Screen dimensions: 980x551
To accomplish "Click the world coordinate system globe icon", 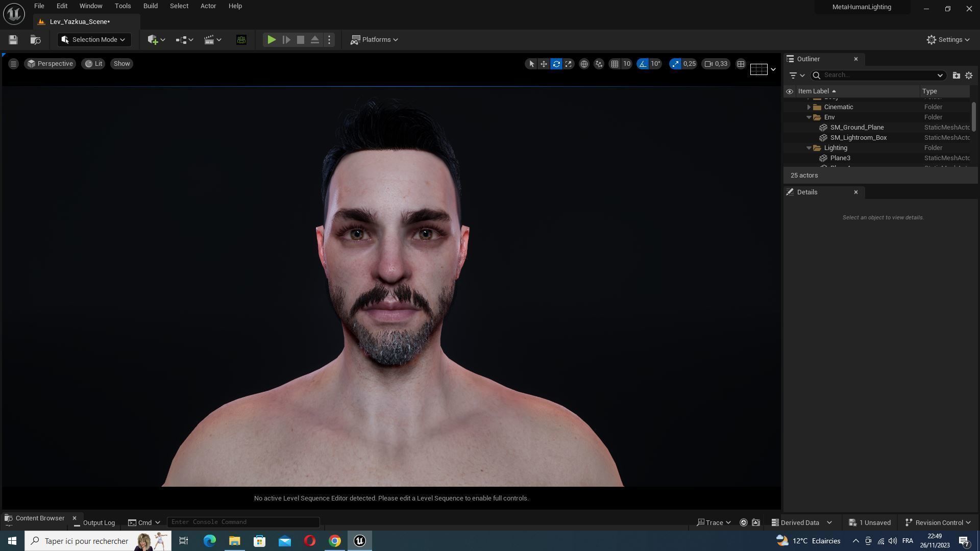I will 584,64.
